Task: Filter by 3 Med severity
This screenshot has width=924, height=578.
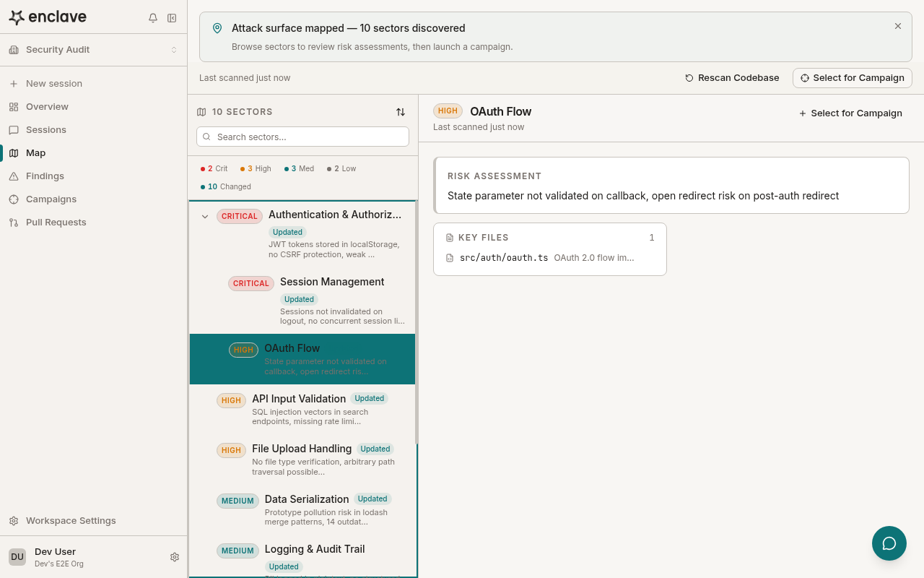Action: (x=299, y=168)
